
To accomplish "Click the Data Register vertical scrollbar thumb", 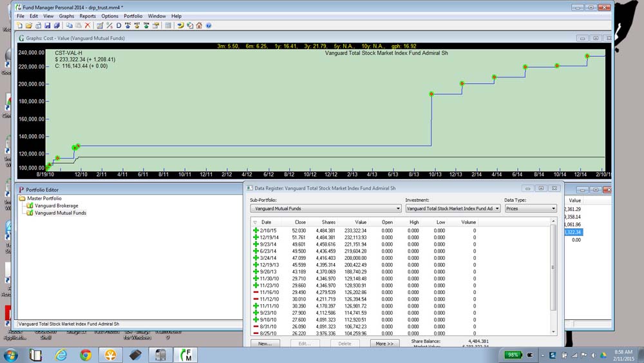I will pyautogui.click(x=553, y=268).
